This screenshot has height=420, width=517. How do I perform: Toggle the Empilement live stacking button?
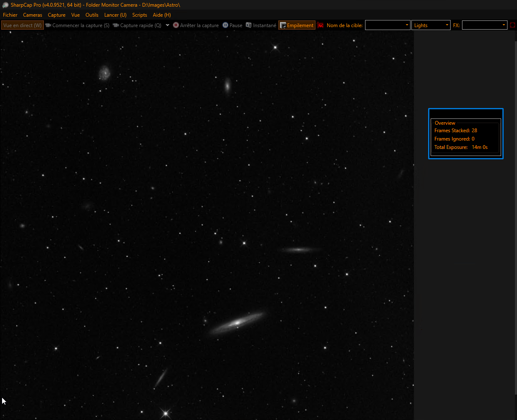click(297, 25)
